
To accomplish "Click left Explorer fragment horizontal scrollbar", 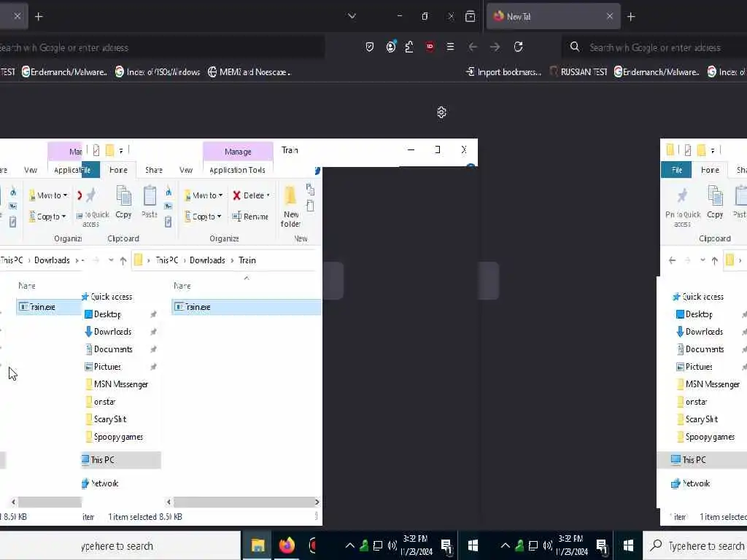I will (50, 502).
